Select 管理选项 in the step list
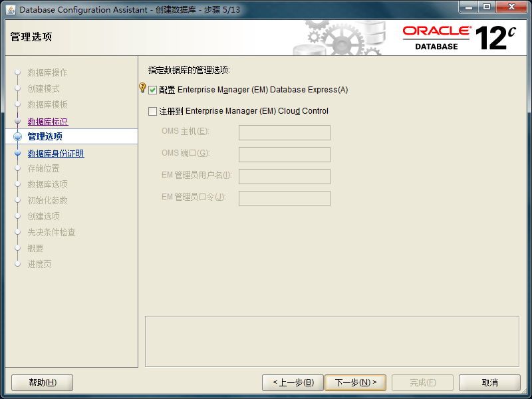This screenshot has height=399, width=532. click(x=45, y=137)
